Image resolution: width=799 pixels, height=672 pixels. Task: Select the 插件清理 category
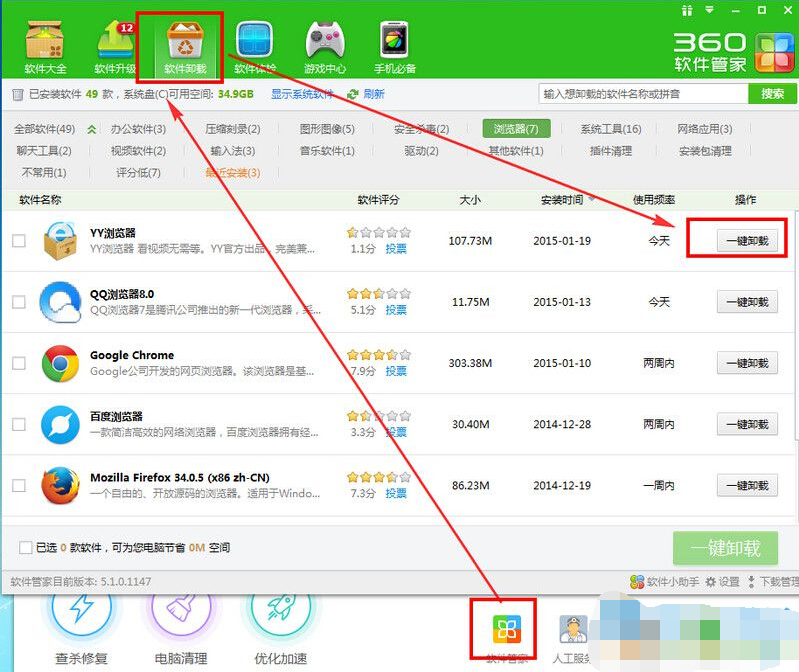(611, 151)
